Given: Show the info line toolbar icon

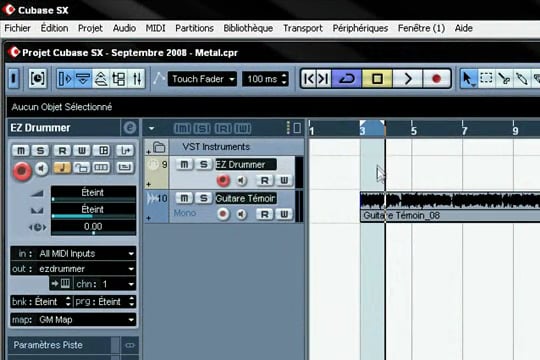Looking at the screenshot, I should pos(83,79).
